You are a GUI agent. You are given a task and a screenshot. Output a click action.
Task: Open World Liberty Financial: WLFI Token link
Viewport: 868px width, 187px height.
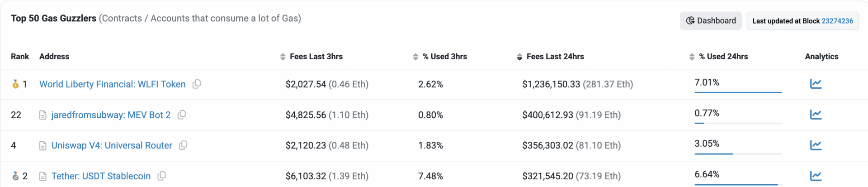[112, 84]
